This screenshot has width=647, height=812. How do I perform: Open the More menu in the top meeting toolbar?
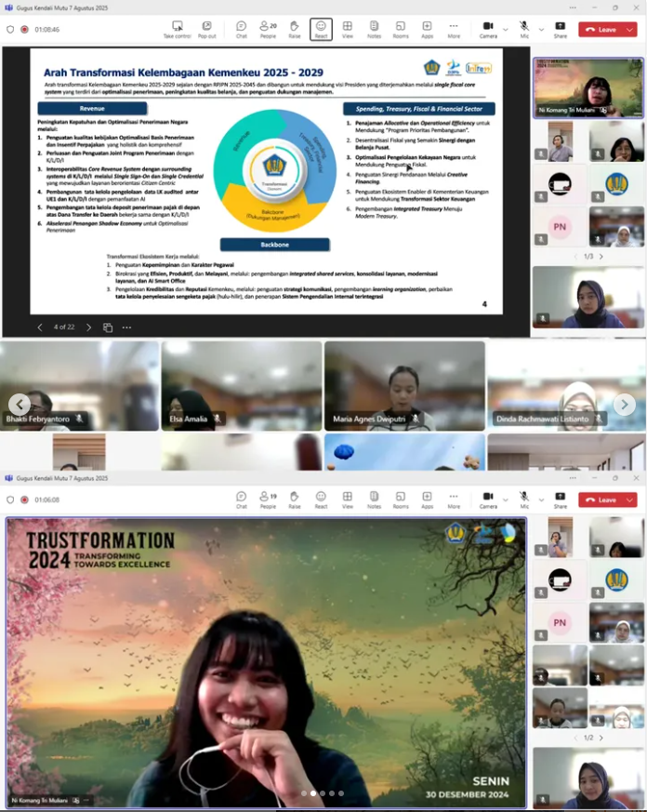pos(454,29)
